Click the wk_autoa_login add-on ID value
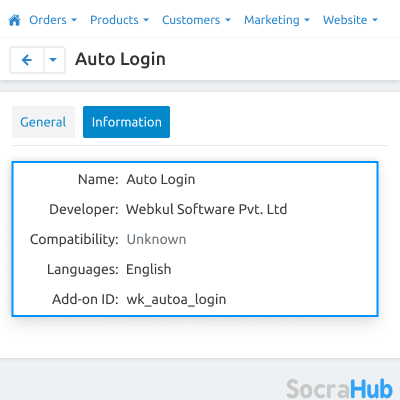400x400 pixels. point(176,299)
